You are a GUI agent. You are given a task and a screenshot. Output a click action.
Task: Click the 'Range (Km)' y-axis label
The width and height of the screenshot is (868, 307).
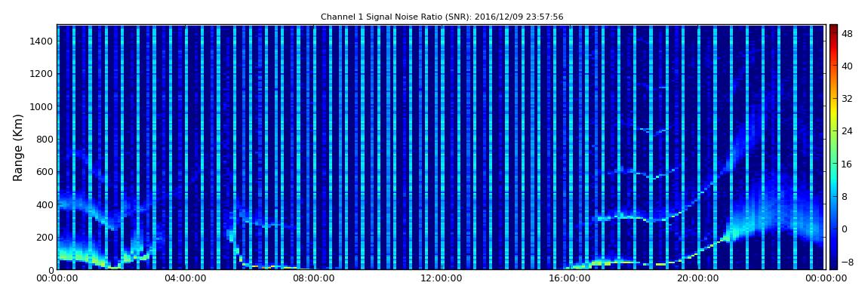pos(18,148)
